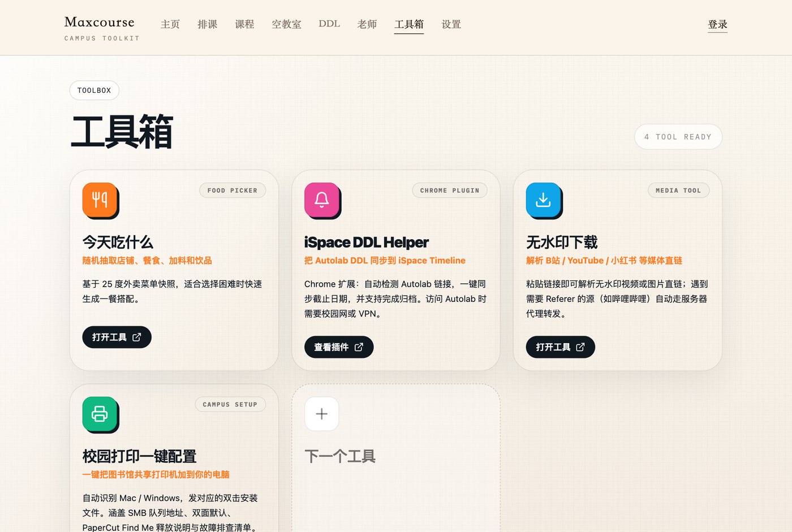Click the plus icon in the 下一个工具 card
Screen dimensions: 792x532
[x=322, y=414]
